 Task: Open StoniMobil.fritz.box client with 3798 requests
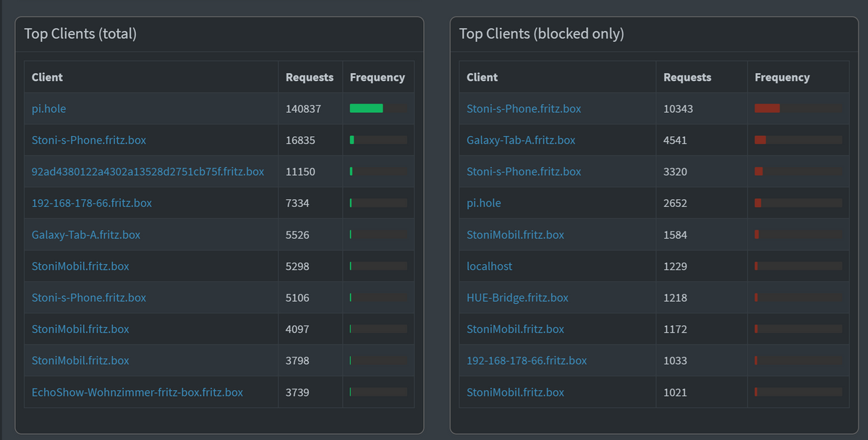click(x=80, y=360)
